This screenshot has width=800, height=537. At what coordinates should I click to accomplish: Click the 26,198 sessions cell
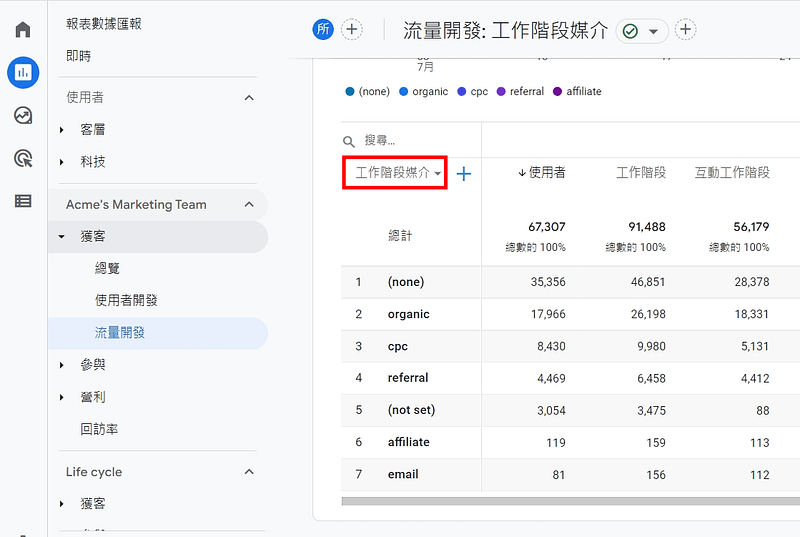[648, 314]
